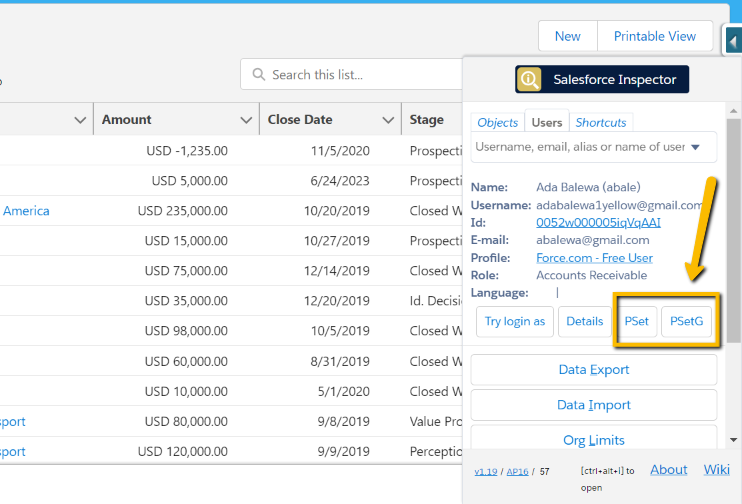
Task: Click the PSetG button
Action: [686, 321]
